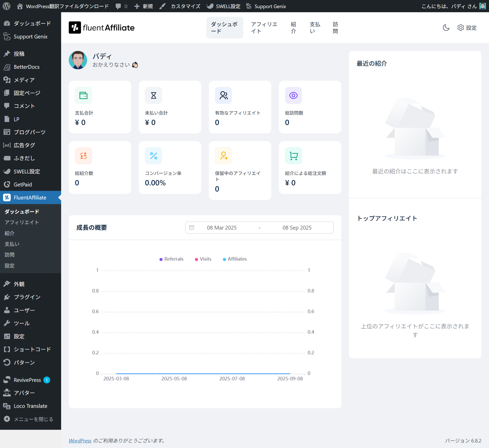Screen dimensions: 489x448
Task: Click the 総訪問数 eye icon
Action: [x=294, y=96]
